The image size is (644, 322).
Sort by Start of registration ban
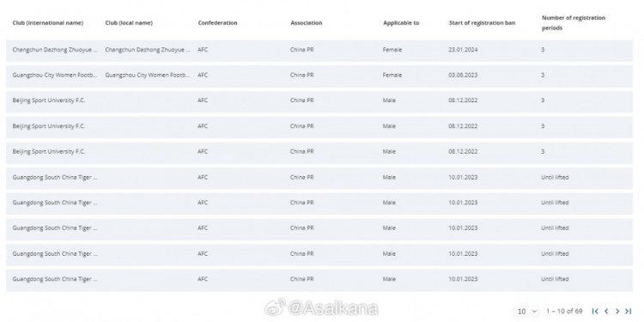(482, 23)
